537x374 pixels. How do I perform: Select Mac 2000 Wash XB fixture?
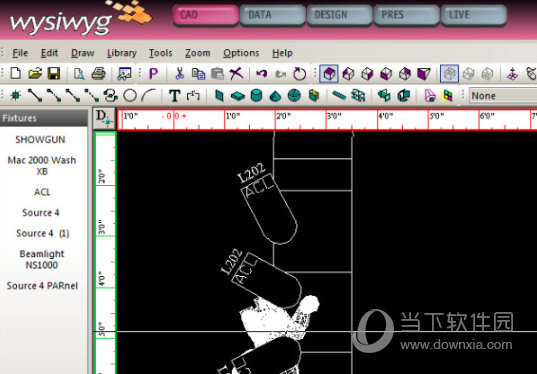pos(42,165)
